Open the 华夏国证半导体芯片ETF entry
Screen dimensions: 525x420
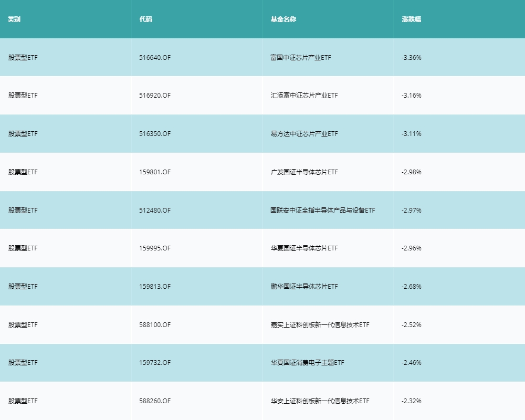(304, 248)
